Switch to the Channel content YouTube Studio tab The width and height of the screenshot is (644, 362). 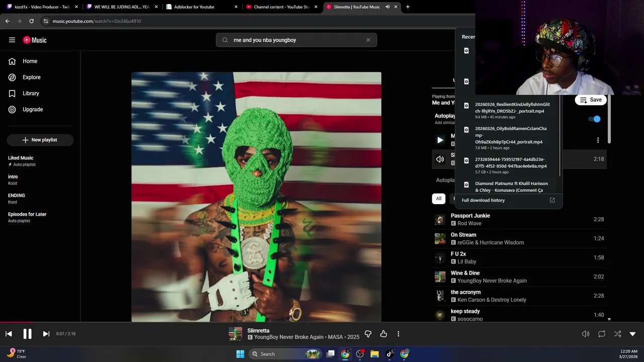coord(281,7)
